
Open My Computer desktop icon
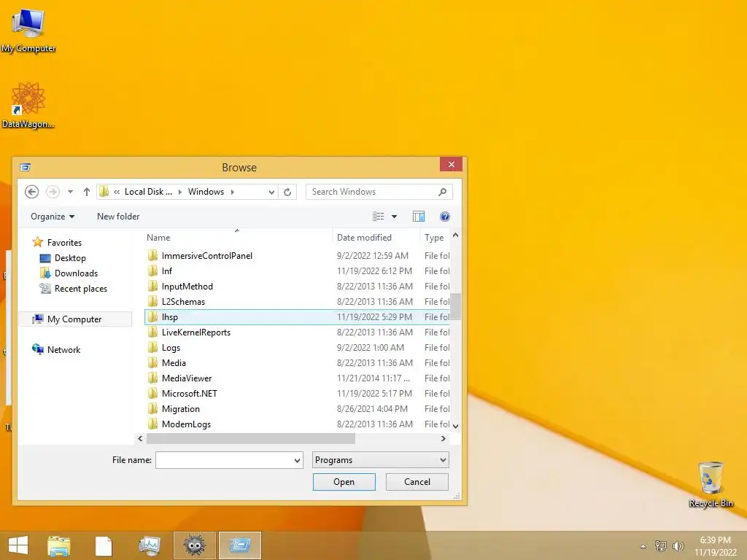28,31
